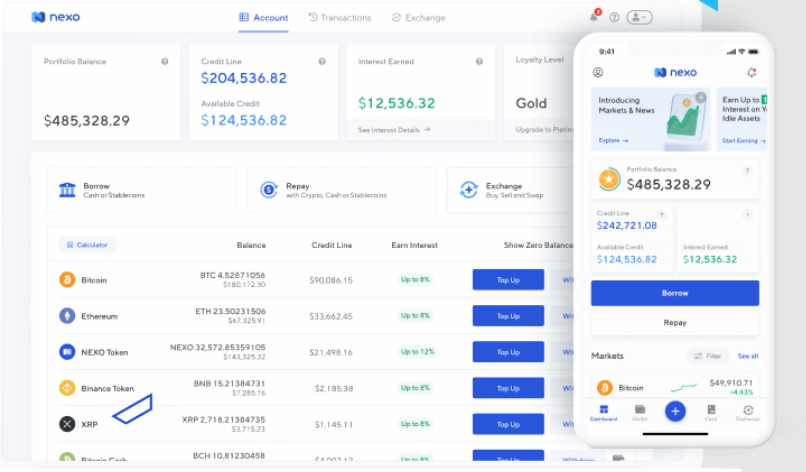
Task: Open Card tab in phone bottom bar
Action: [x=711, y=413]
